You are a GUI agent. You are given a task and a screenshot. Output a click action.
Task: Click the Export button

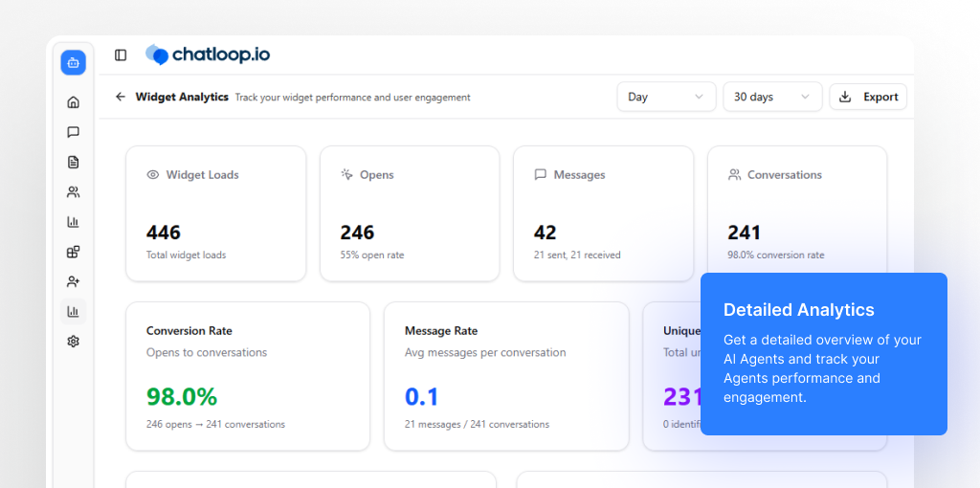868,97
